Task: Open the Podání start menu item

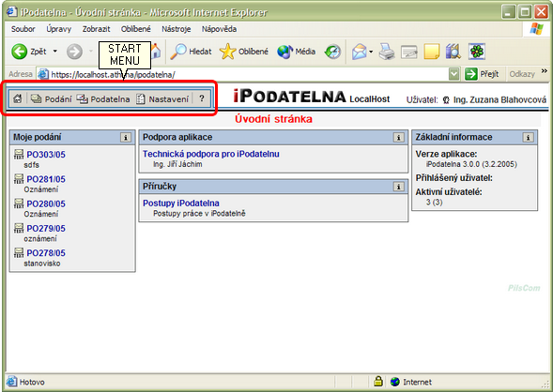Action: coord(51,99)
